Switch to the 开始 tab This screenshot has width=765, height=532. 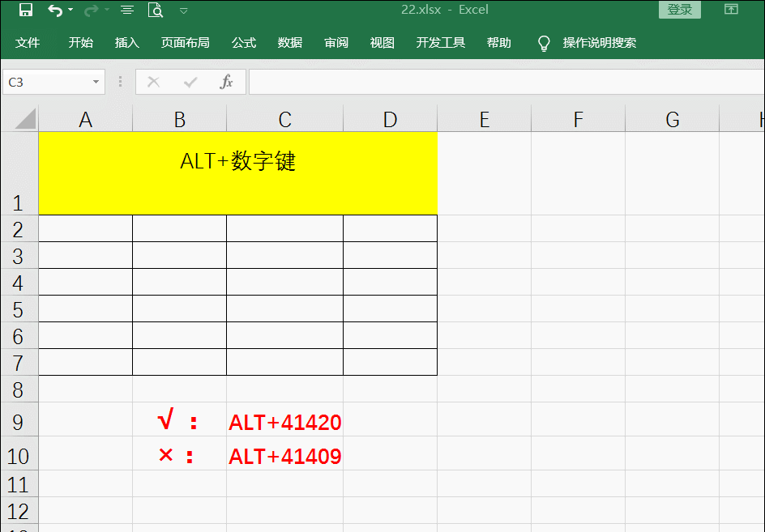coord(81,43)
